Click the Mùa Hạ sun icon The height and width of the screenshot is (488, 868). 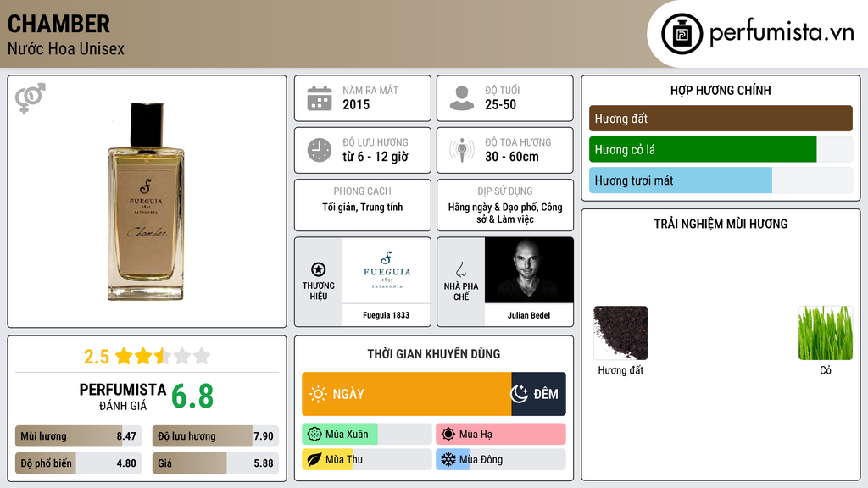448,435
